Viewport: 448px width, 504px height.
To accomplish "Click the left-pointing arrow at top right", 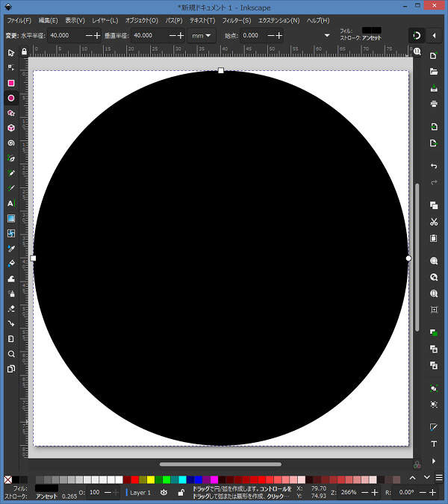I will 434,35.
